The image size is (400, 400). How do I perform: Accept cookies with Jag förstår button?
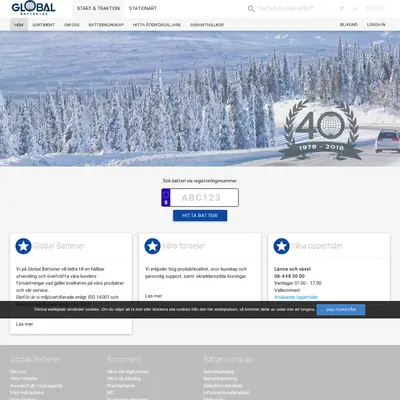click(x=341, y=310)
